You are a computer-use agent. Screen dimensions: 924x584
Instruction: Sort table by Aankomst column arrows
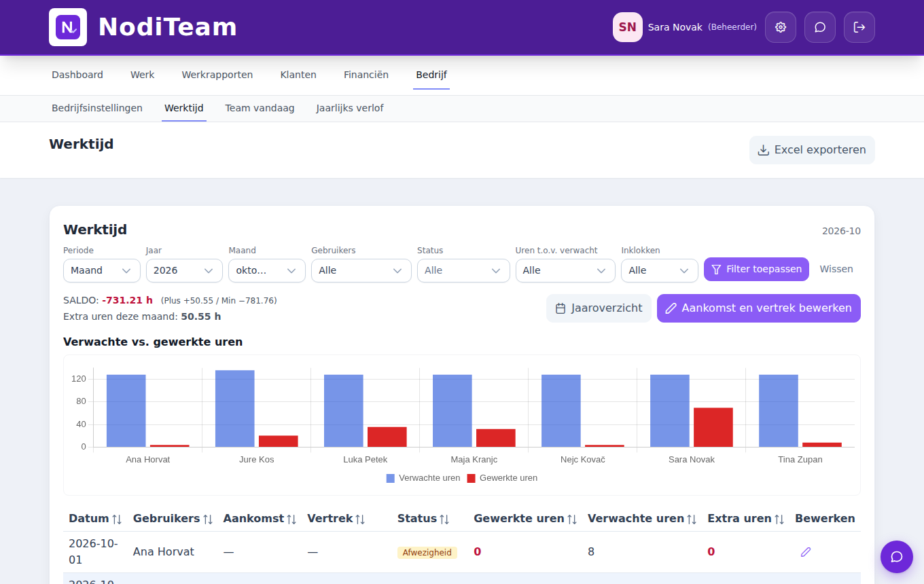[291, 519]
